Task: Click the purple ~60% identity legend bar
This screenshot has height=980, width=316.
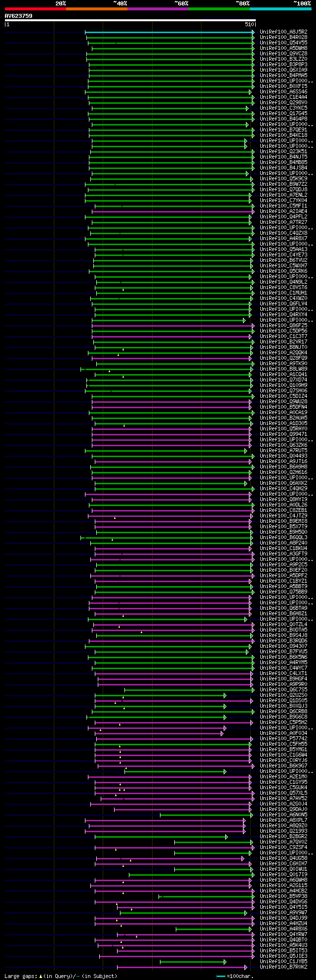Action: coord(158,9)
